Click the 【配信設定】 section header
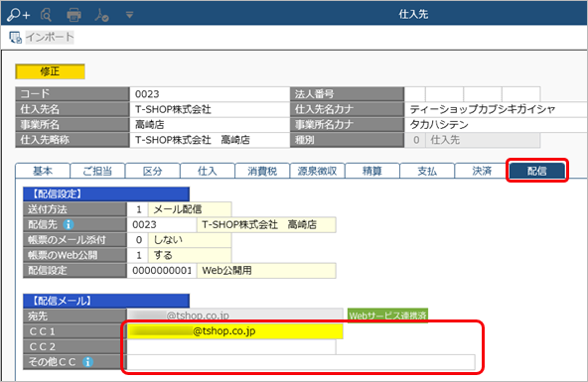 [106, 194]
